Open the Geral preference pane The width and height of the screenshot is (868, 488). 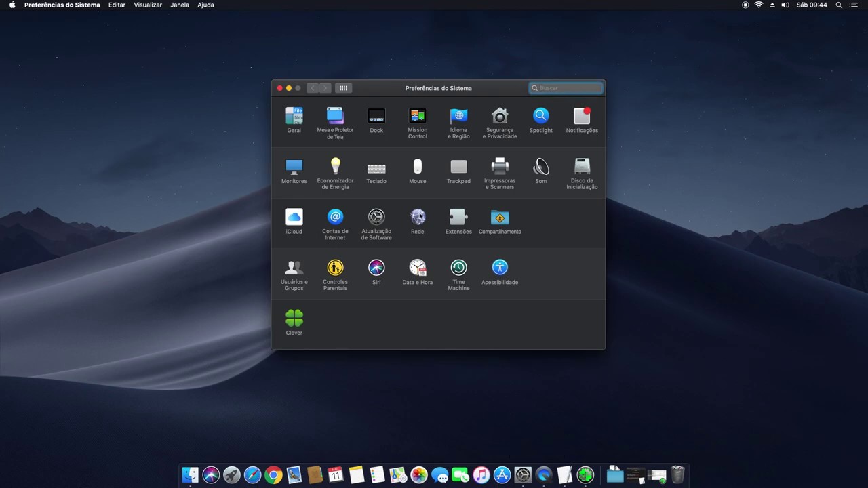[x=294, y=120]
